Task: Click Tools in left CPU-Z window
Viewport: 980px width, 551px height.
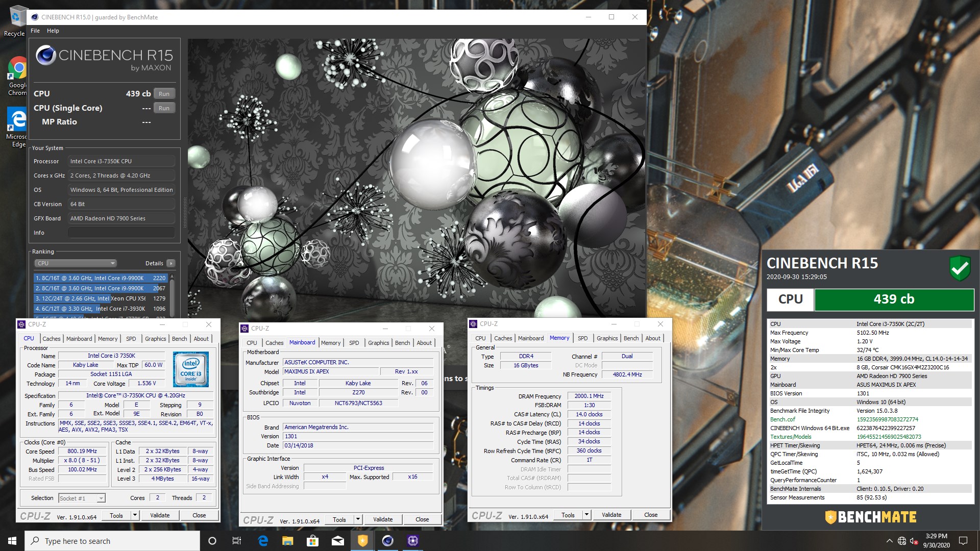Action: pos(116,515)
